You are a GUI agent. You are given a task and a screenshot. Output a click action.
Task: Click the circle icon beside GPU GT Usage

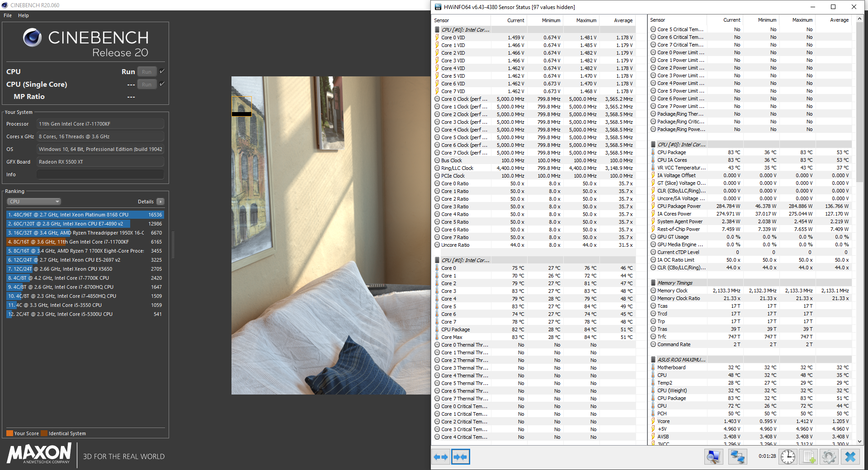click(x=653, y=237)
